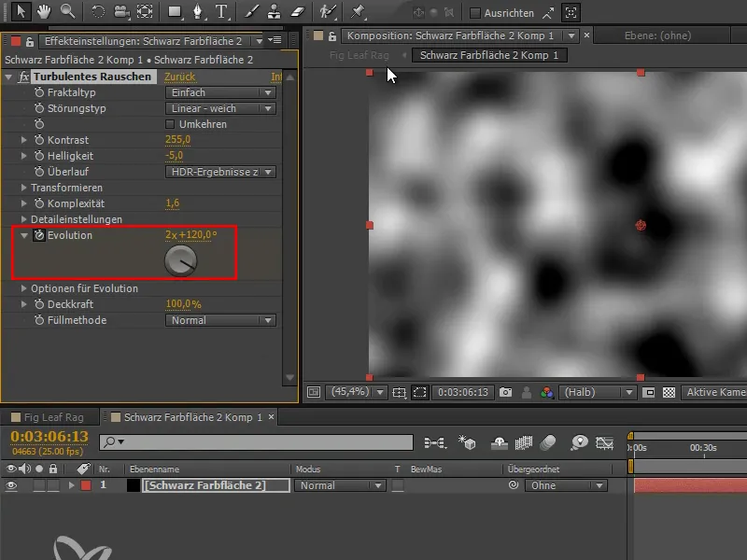Expand the Transformieren group
The image size is (747, 560).
click(x=23, y=188)
